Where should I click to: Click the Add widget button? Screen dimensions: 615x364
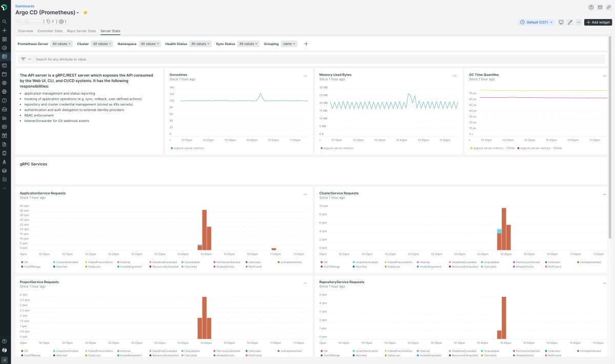(598, 23)
